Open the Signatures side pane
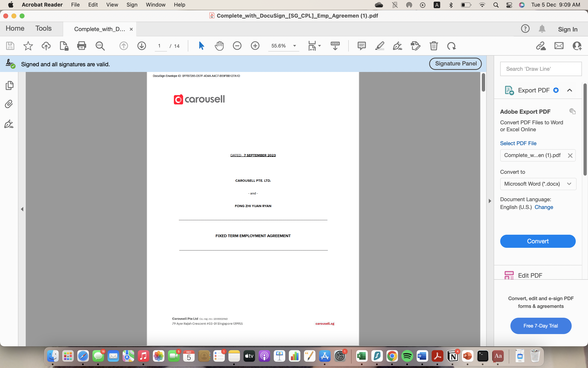Screen dimensions: 588x368 (9, 124)
